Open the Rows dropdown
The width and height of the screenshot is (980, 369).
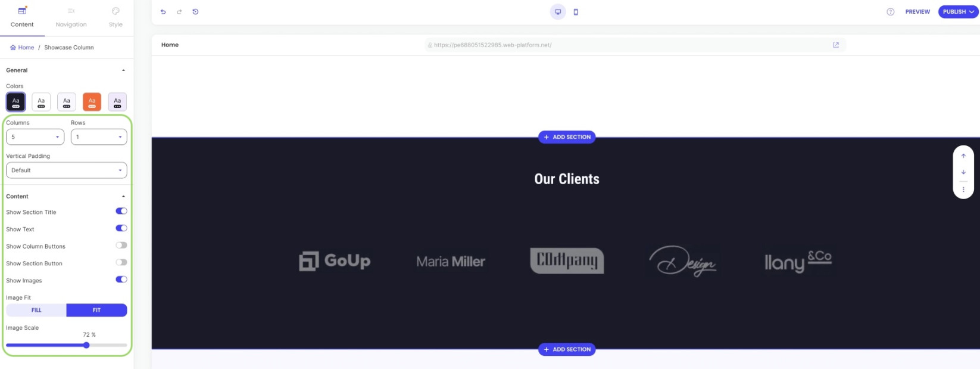(x=99, y=137)
